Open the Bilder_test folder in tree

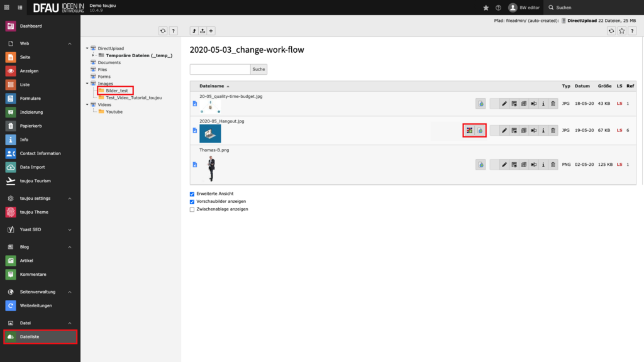pyautogui.click(x=116, y=91)
